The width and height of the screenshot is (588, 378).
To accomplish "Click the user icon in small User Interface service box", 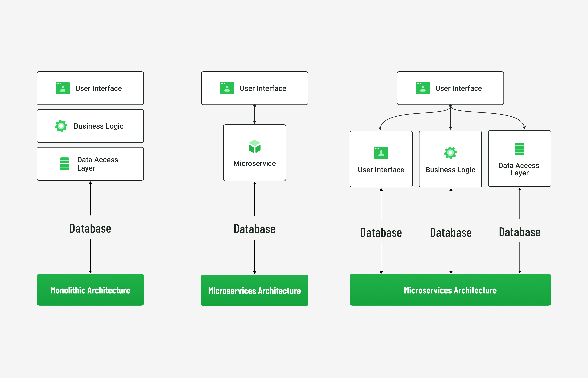I will tap(381, 153).
